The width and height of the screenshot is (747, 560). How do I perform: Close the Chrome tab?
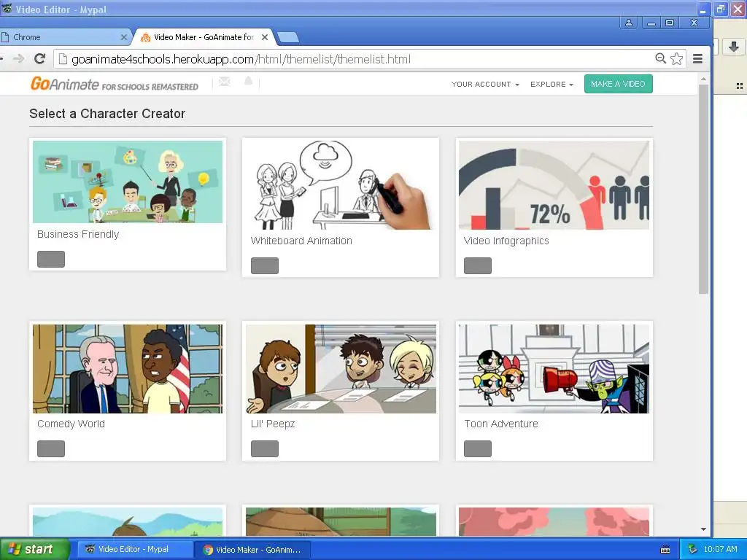click(x=124, y=37)
